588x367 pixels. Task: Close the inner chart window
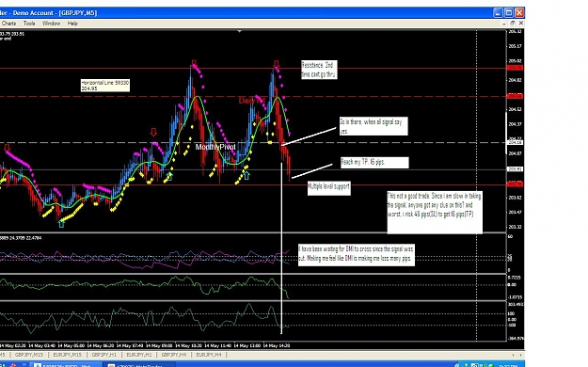pos(520,24)
